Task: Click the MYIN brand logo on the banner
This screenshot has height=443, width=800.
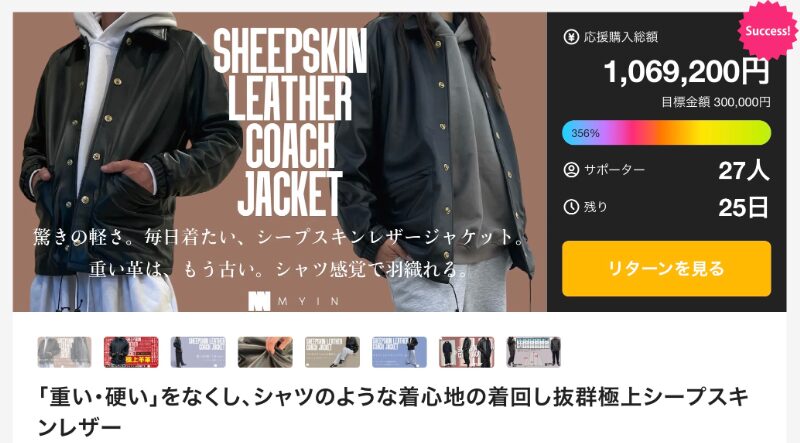Action: click(293, 301)
